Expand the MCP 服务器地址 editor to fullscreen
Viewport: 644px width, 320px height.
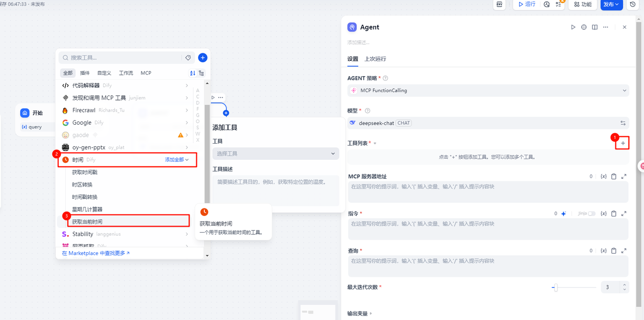(x=624, y=176)
